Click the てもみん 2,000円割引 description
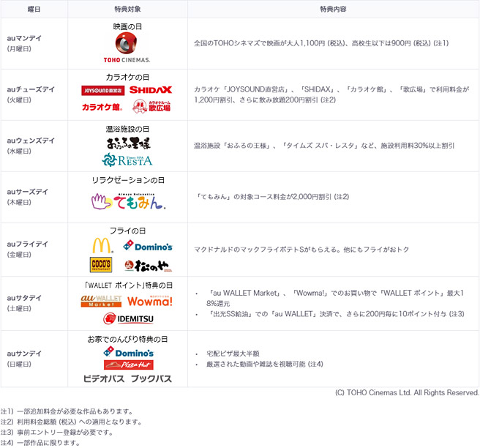 272,197
